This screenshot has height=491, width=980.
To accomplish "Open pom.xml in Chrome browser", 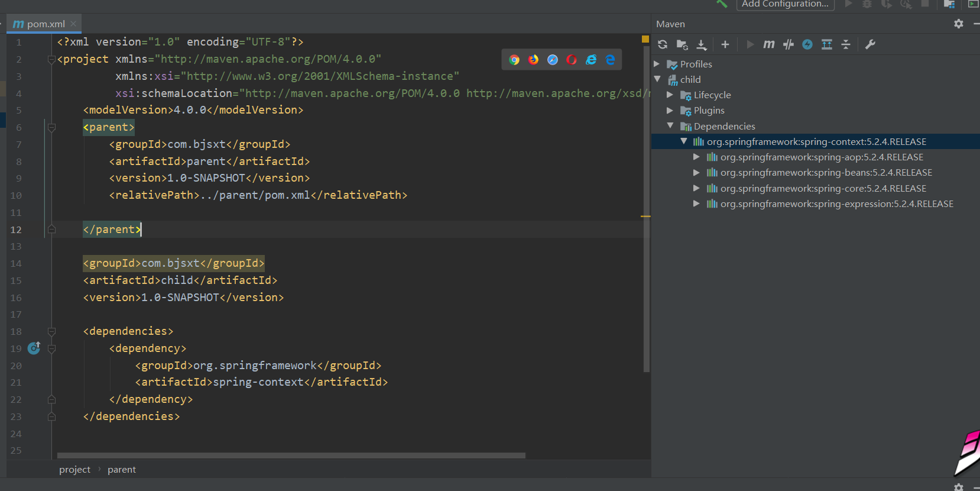I will tap(514, 60).
